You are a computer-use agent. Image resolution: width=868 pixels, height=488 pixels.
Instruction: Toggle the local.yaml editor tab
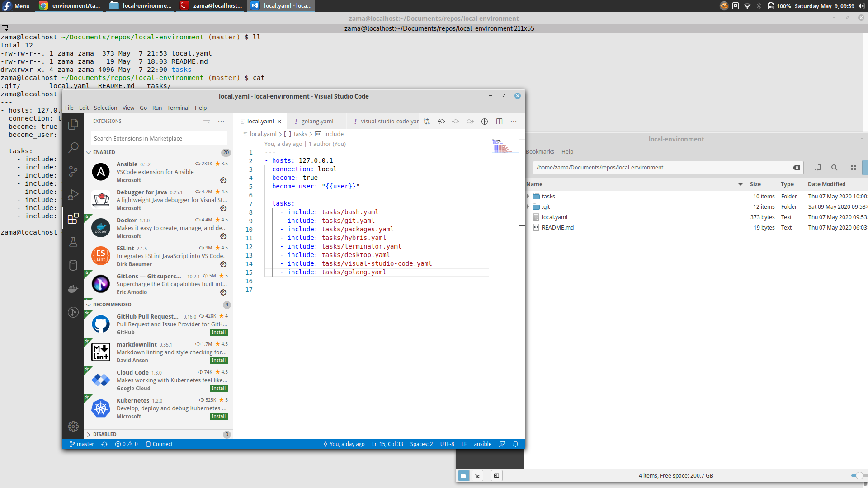[x=259, y=121]
